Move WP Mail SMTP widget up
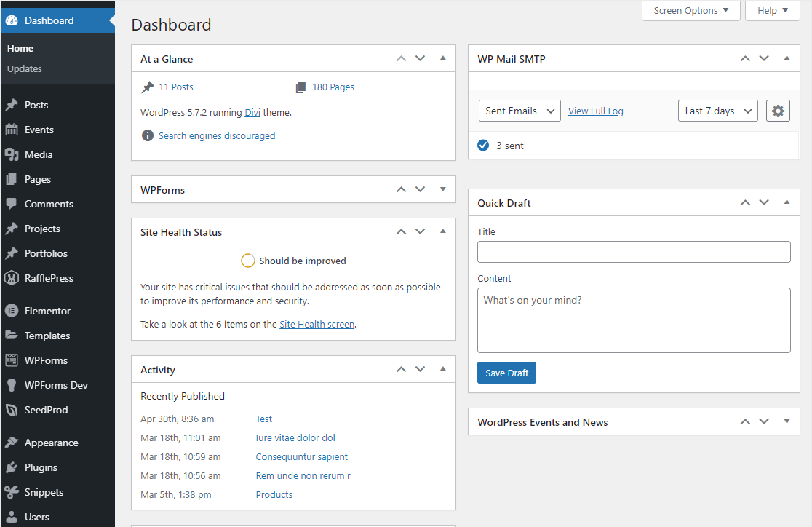Screen dimensions: 812x527 coord(745,58)
